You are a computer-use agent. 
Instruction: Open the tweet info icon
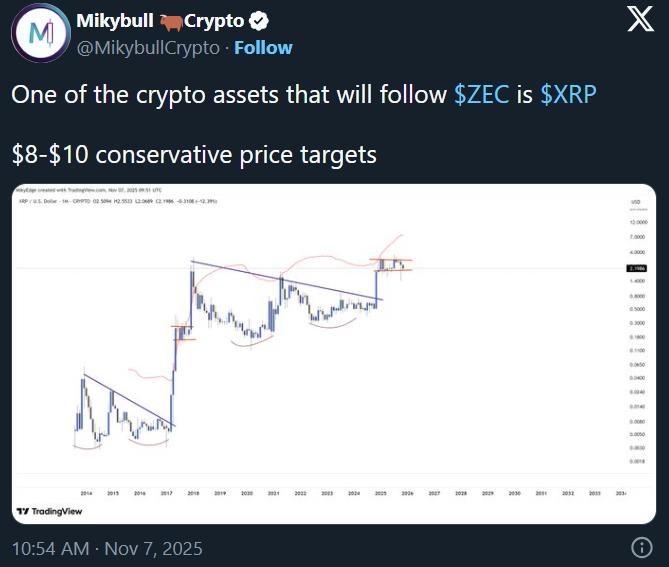(x=642, y=547)
